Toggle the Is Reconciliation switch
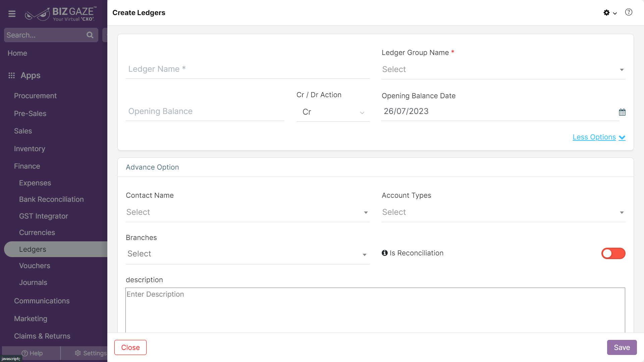The height and width of the screenshot is (362, 644). [x=613, y=253]
